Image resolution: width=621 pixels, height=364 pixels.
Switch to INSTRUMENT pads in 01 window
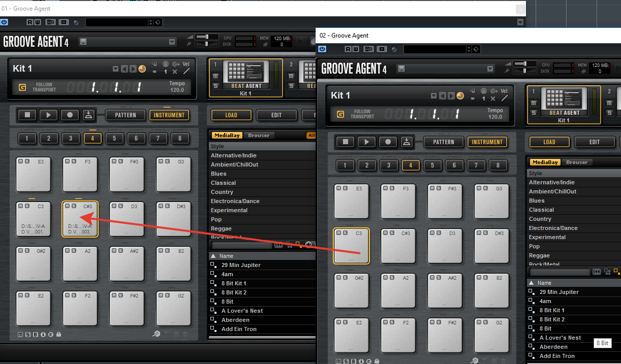(x=169, y=115)
